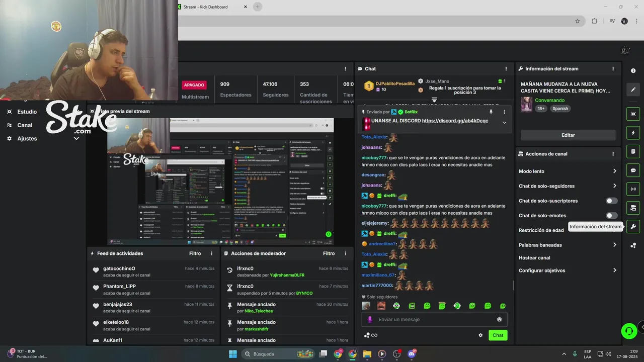Click the Multistream label under APAGADO

195,97
